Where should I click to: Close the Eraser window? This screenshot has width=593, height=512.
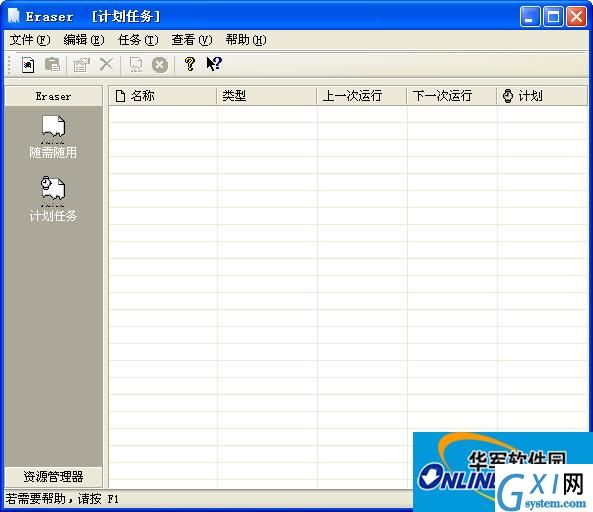(576, 17)
